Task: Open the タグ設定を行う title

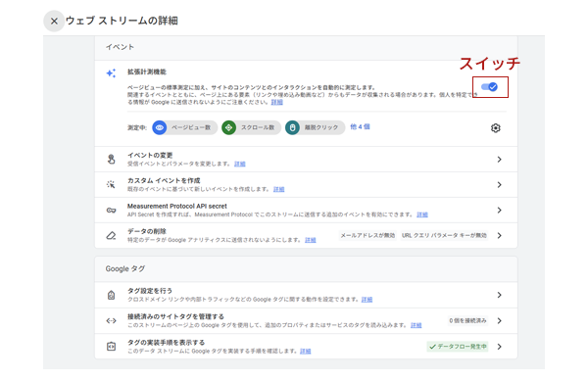Action: coord(150,291)
